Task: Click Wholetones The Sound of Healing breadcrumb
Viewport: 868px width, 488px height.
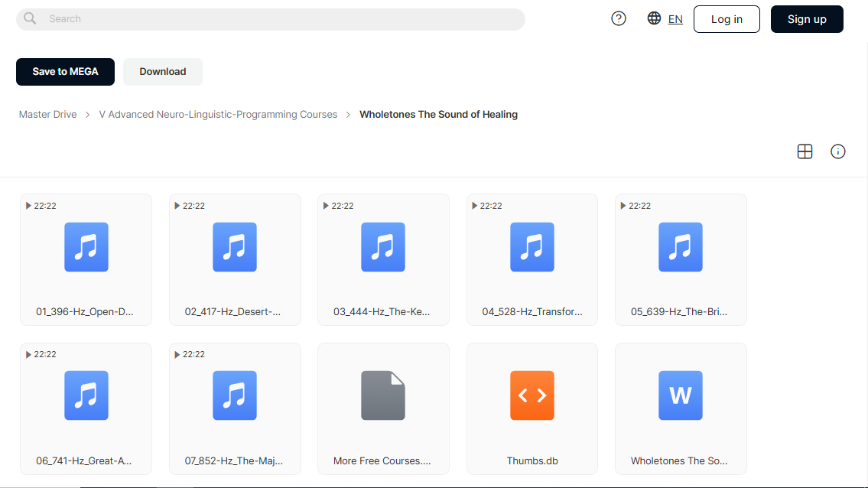Action: (438, 114)
